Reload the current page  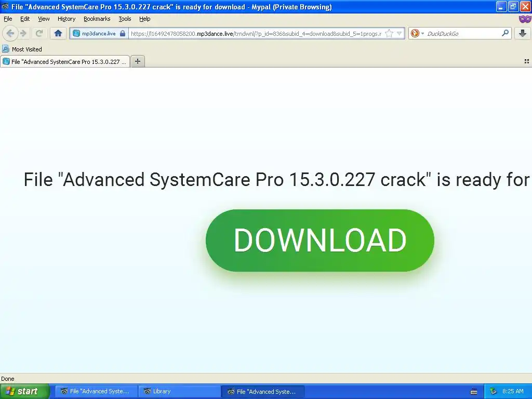click(x=39, y=33)
